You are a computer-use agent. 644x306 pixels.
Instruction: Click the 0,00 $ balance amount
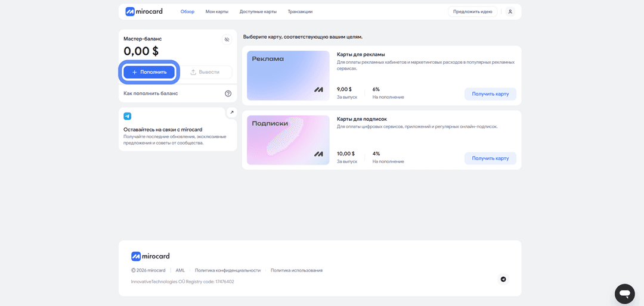[141, 51]
